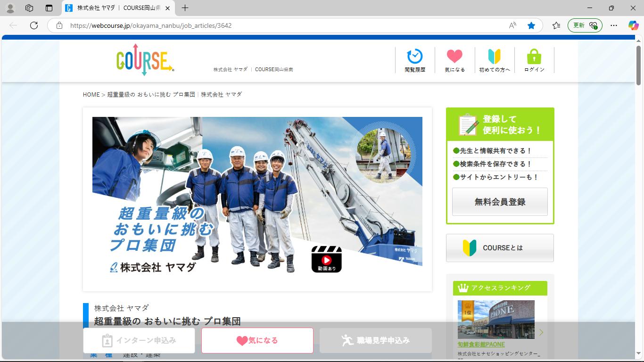Screen dimensions: 644x362
Task: Click the 更新 update button
Action: coord(585,25)
